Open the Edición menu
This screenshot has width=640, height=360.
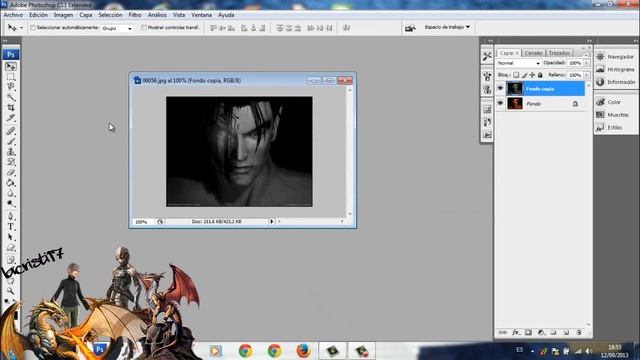click(x=38, y=15)
